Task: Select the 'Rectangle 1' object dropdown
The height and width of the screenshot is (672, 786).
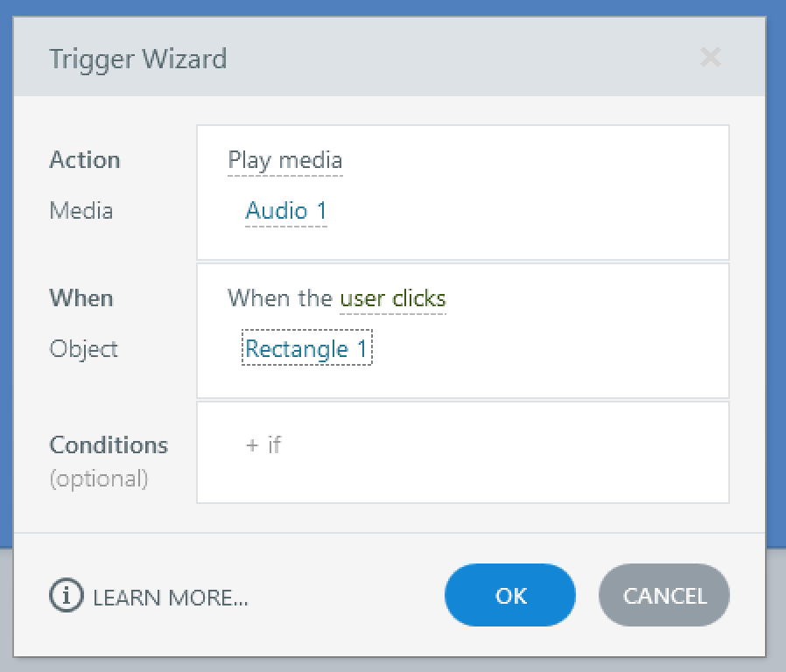Action: tap(306, 349)
